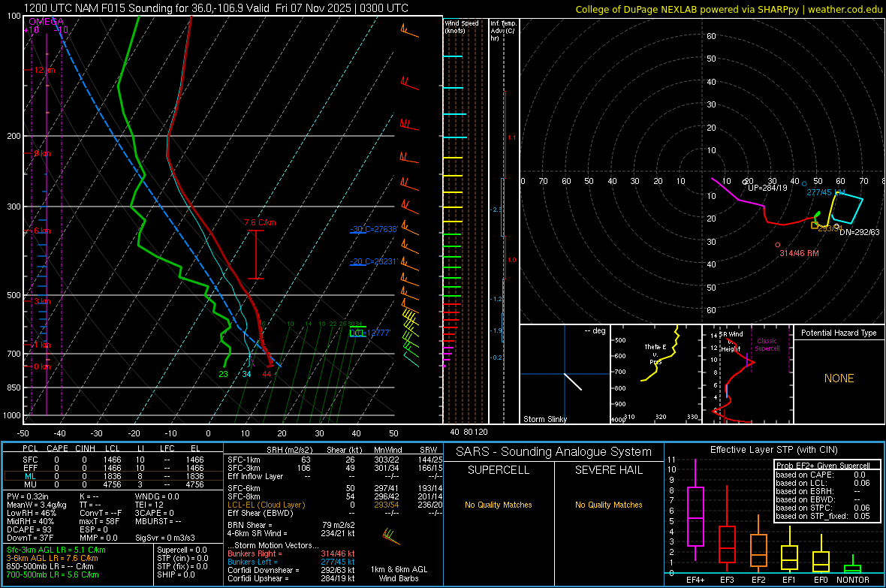Image resolution: width=886 pixels, height=588 pixels.
Task: Click the white Storm Slinky line
Action: tap(573, 381)
